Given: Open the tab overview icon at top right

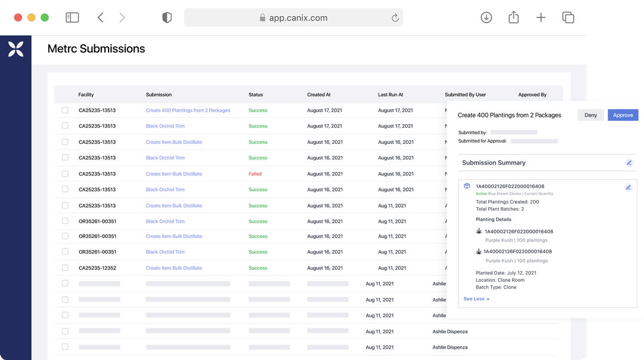Looking at the screenshot, I should point(568,17).
